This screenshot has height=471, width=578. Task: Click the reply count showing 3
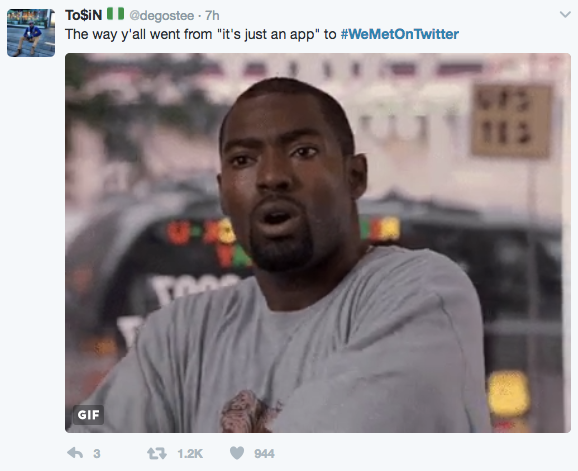97,454
